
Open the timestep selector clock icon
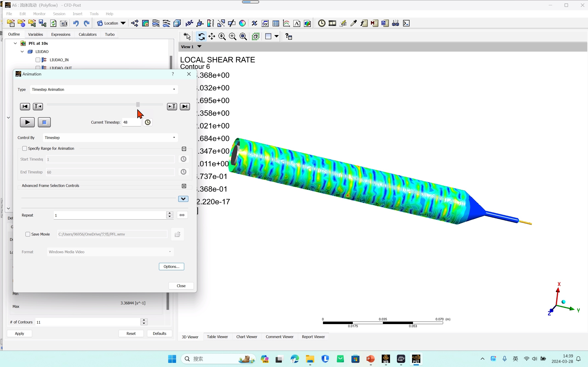coord(147,122)
